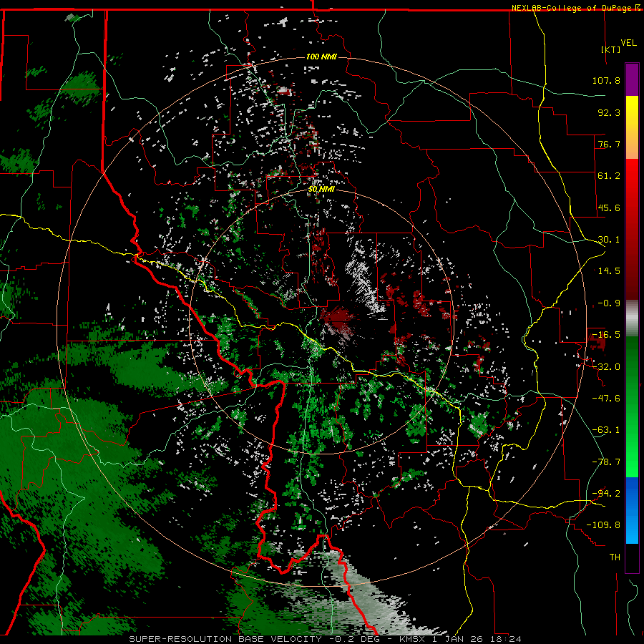Click the 50 NMI range ring label
644x644 pixels.
[321, 190]
